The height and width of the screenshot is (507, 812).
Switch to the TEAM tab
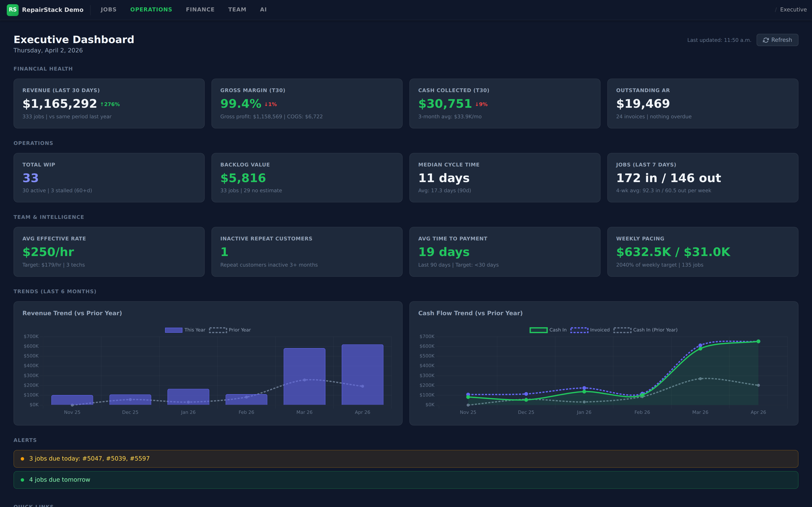tap(237, 9)
